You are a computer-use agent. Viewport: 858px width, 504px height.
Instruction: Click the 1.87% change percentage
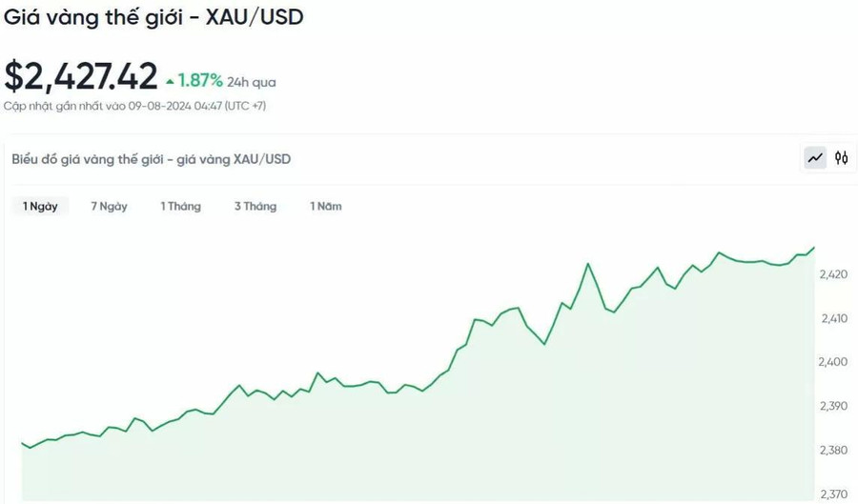pyautogui.click(x=200, y=81)
